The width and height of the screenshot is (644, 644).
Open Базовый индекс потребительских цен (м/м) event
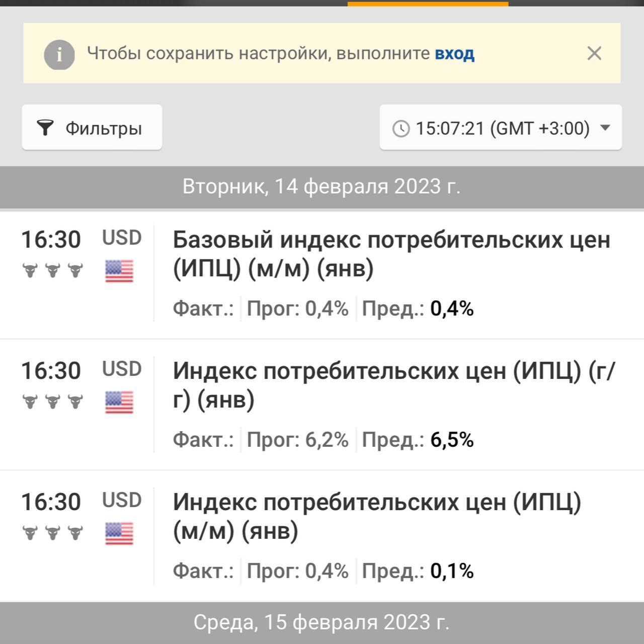click(391, 254)
